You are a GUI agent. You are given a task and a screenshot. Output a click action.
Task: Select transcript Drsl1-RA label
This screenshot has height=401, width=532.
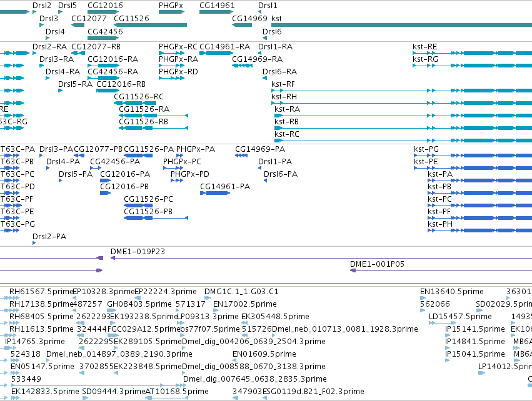point(275,46)
